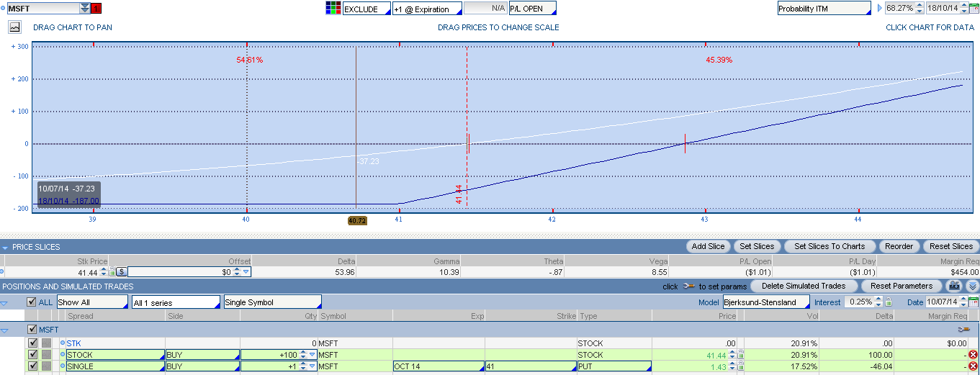Open the Single Symbol dropdown
980x375 pixels.
tap(273, 302)
